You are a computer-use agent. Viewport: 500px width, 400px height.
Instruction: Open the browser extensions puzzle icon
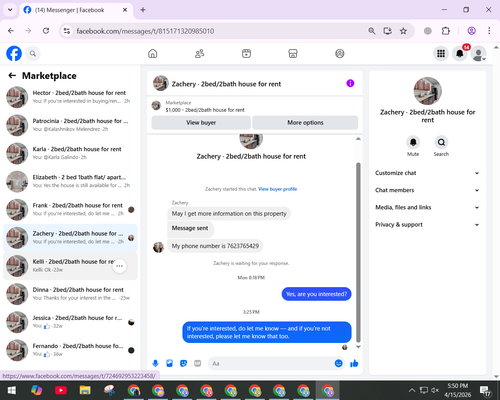(446, 31)
